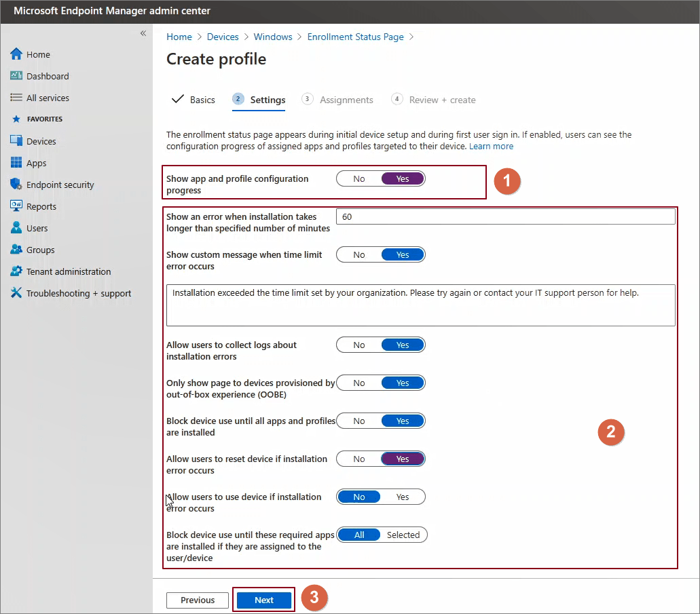This screenshot has width=700, height=614.
Task: Switch to the Basics step tab
Action: click(x=194, y=100)
